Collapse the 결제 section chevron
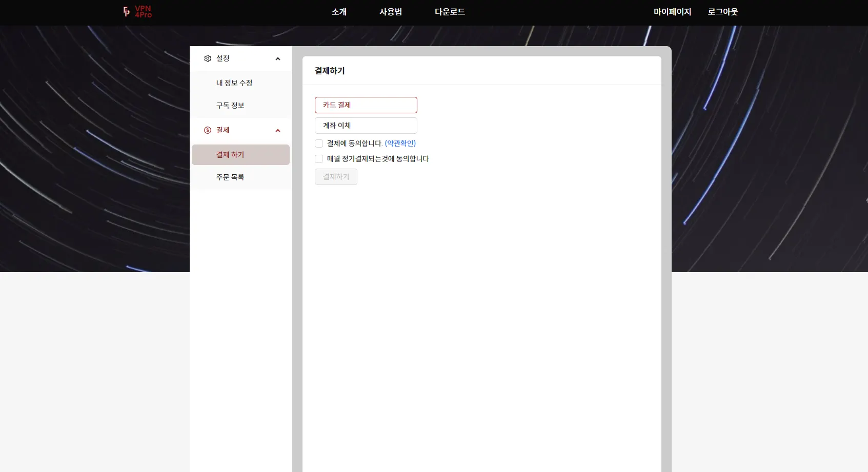The height and width of the screenshot is (472, 868). tap(278, 131)
